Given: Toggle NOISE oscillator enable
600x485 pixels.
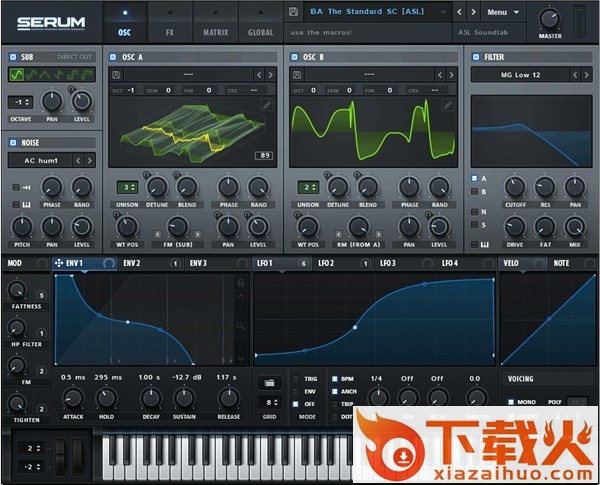Looking at the screenshot, I should [x=13, y=142].
